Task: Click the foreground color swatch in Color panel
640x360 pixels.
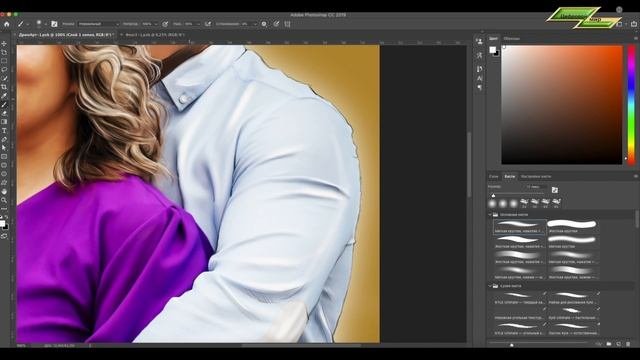Action: click(493, 49)
